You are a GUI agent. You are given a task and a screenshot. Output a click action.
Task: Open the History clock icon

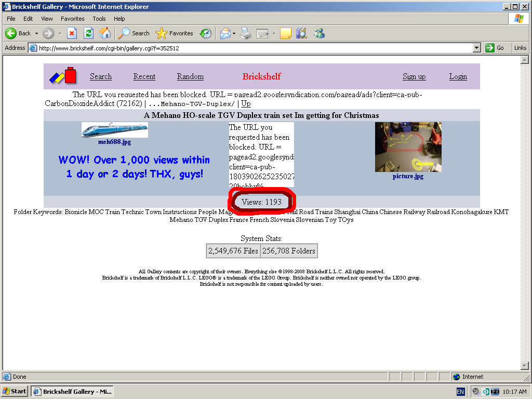tap(206, 33)
